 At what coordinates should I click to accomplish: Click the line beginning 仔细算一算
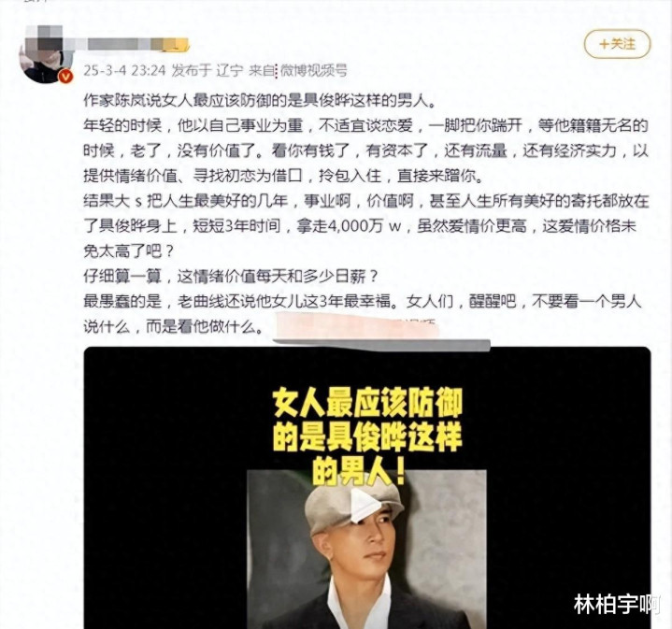pos(231,277)
